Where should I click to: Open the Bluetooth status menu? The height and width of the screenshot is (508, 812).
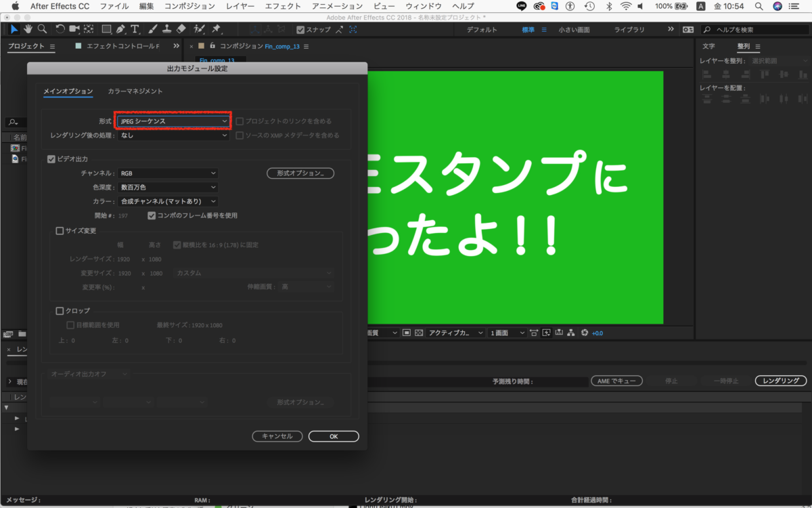point(608,6)
